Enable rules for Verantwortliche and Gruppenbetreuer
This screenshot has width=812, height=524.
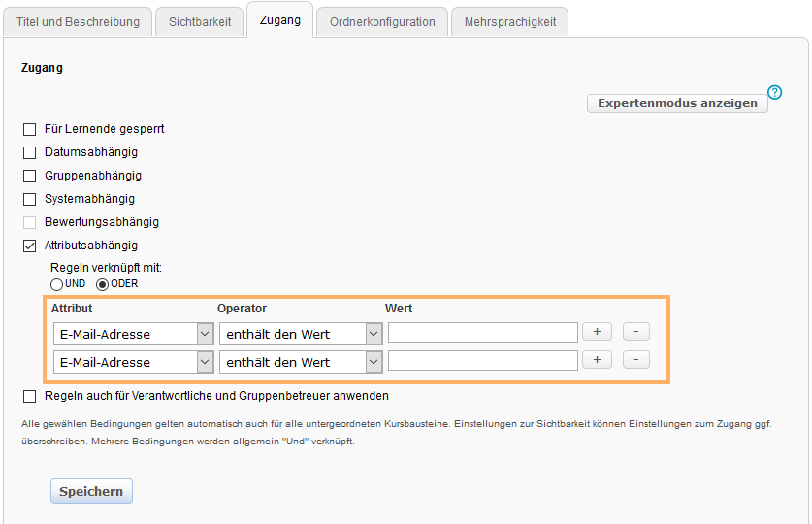point(30,396)
